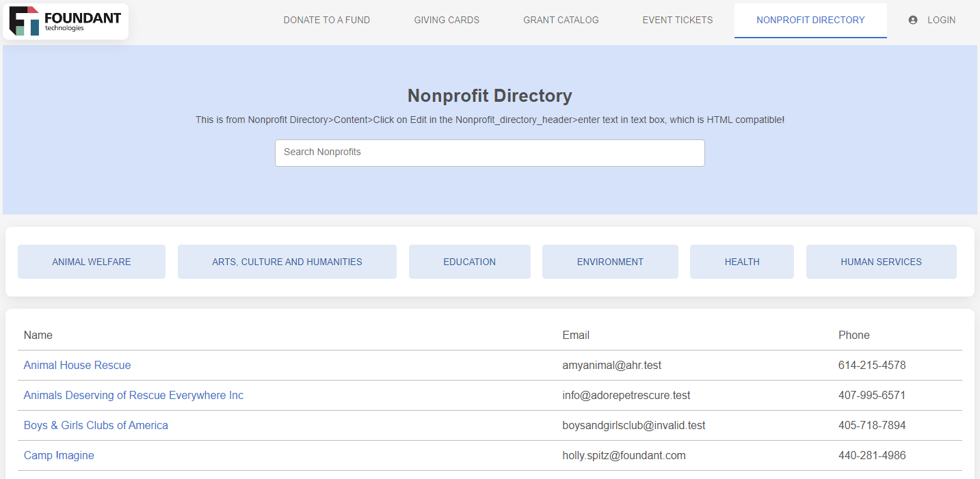The image size is (980, 479).
Task: Click the user account icon beside LOGIN
Action: tap(912, 20)
